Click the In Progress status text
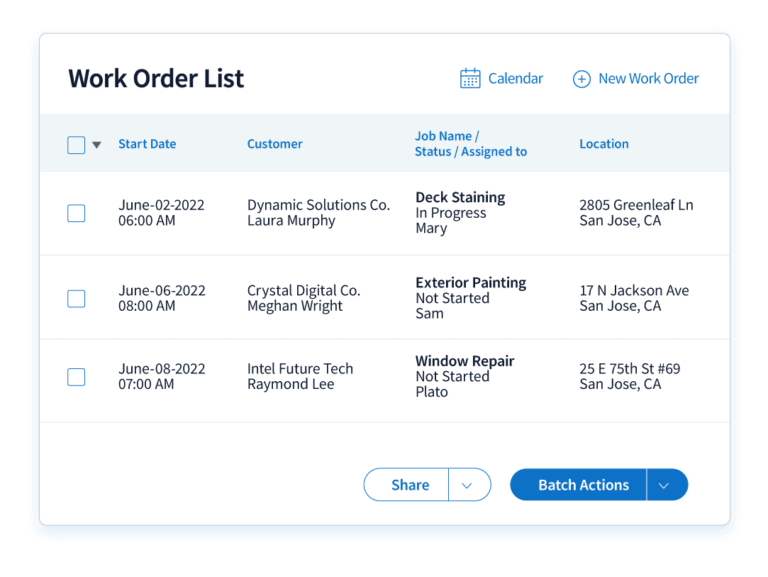 tap(451, 213)
